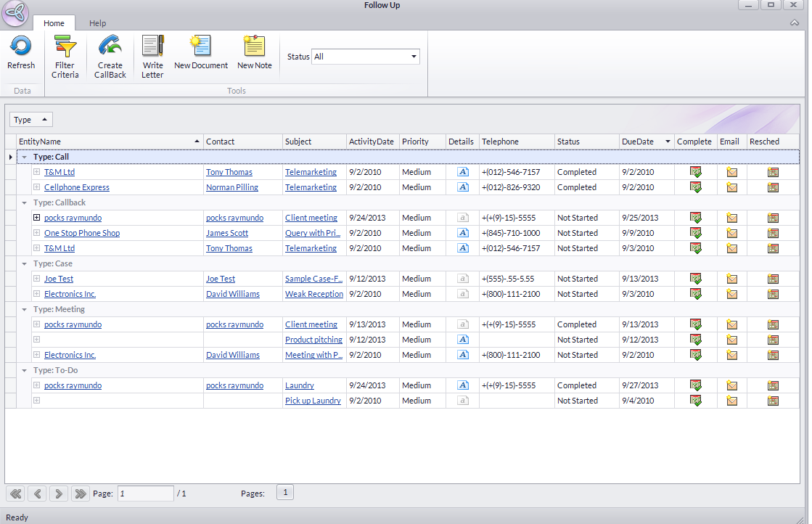Screen dimensions: 812x524
Task: Open the Filter Criteria tool
Action: (x=65, y=47)
